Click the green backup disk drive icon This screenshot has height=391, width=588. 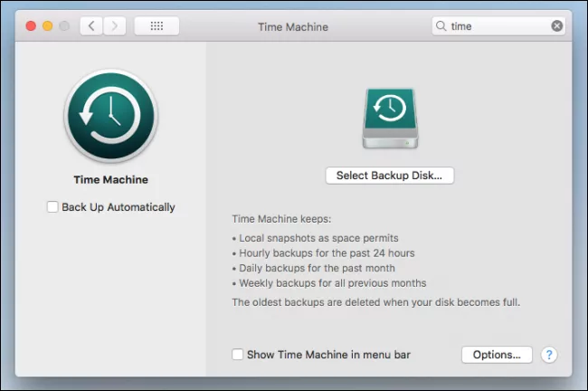tap(389, 119)
